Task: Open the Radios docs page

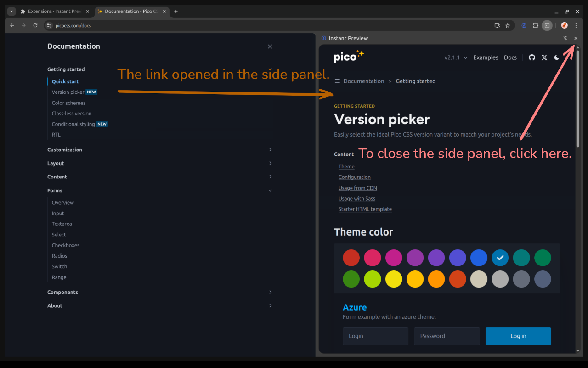Action: 60,256
